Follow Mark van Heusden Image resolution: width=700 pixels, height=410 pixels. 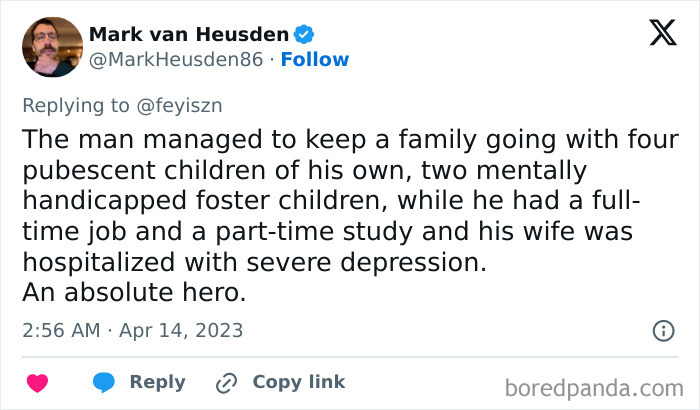pyautogui.click(x=314, y=60)
